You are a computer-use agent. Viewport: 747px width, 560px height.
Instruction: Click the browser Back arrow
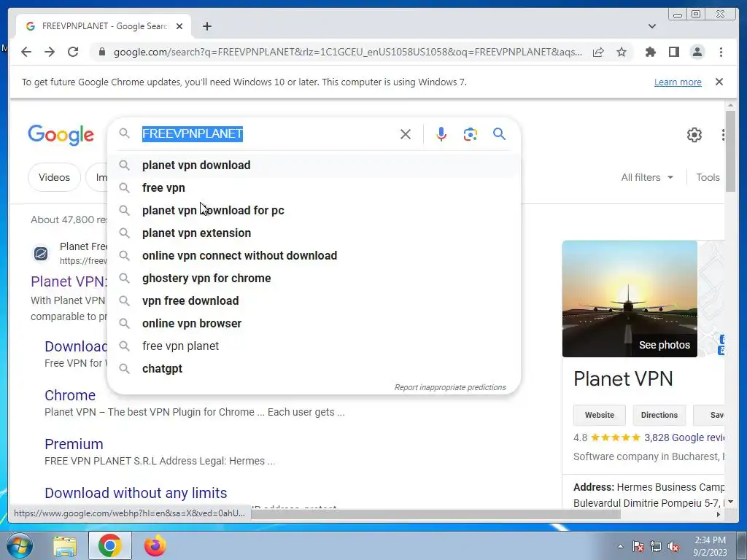point(26,52)
